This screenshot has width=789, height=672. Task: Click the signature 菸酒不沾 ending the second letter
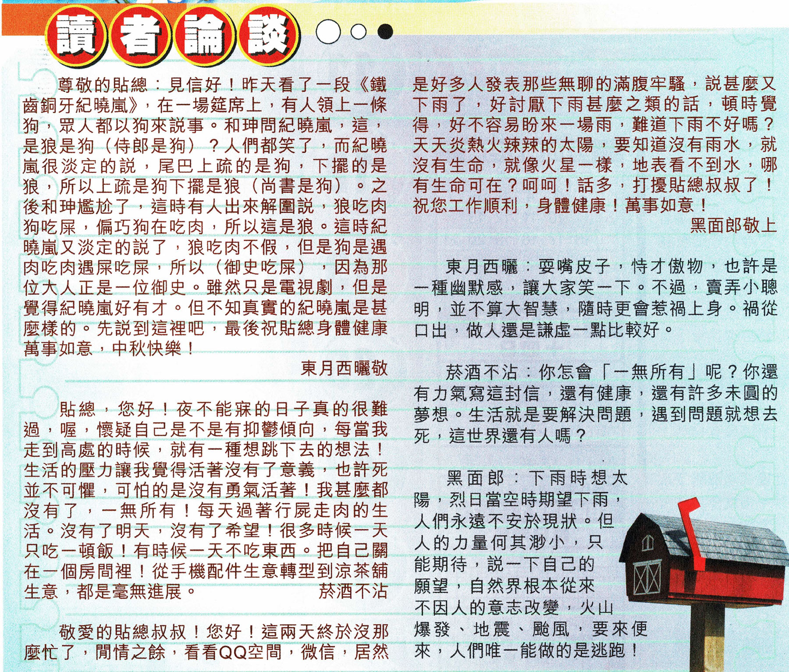[x=353, y=591]
